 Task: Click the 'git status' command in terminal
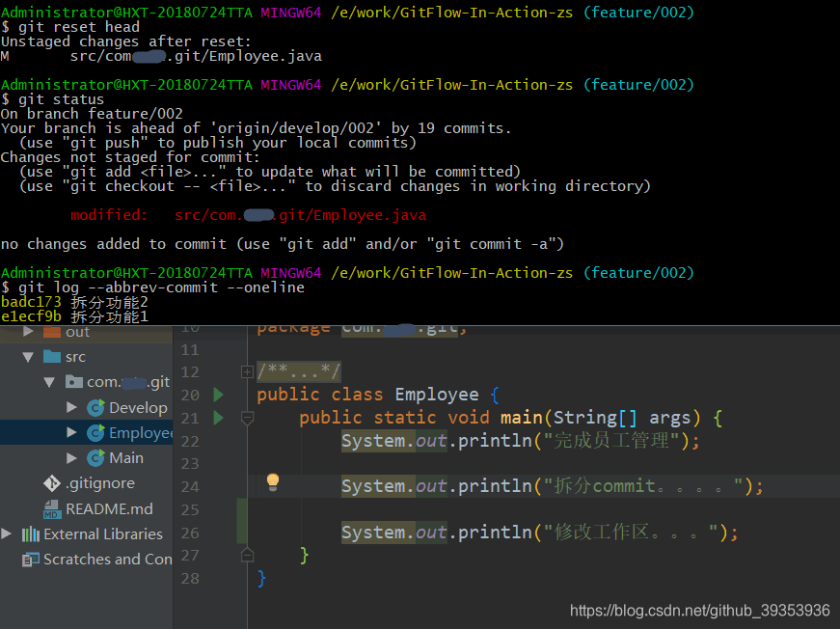click(61, 99)
